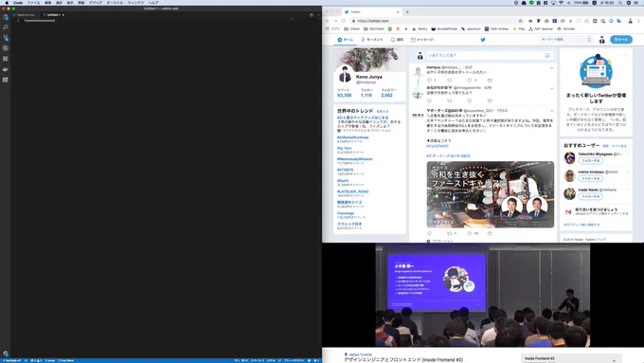
Task: Open the Kono Junya profile link
Action: [368, 77]
